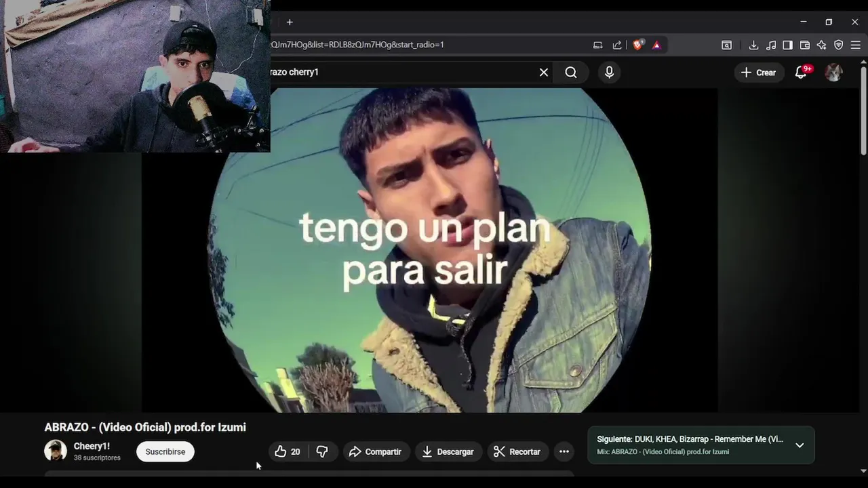Click the share page icon in address bar
Image resolution: width=868 pixels, height=488 pixels.
(617, 45)
